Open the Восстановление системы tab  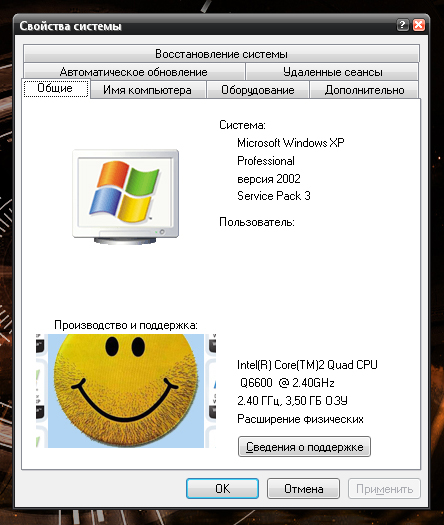click(221, 54)
